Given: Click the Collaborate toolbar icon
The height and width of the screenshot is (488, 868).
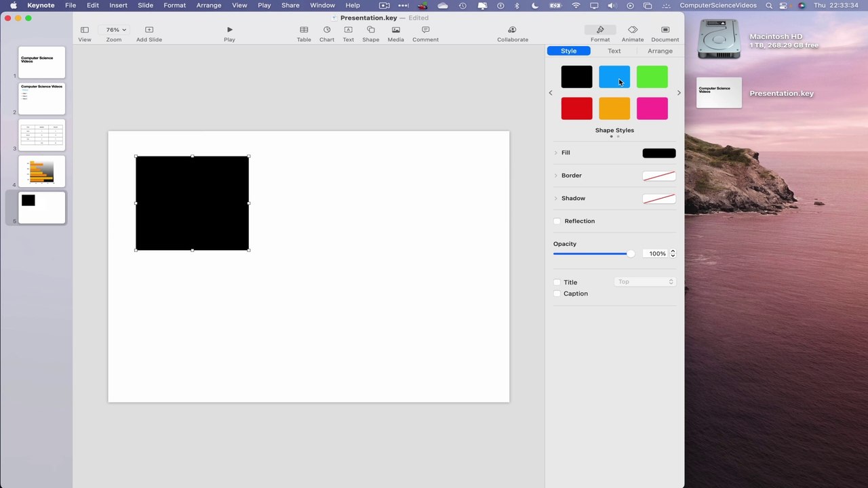Looking at the screenshot, I should click(x=512, y=30).
